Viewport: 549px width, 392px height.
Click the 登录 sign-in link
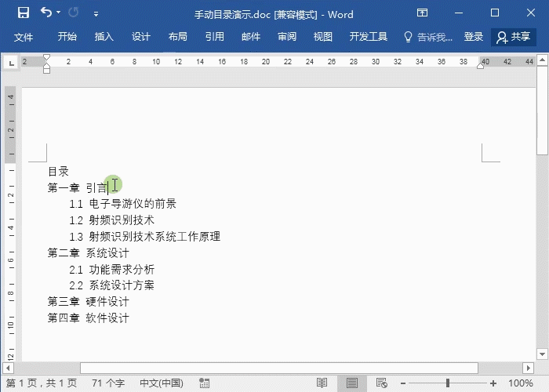[x=474, y=36]
